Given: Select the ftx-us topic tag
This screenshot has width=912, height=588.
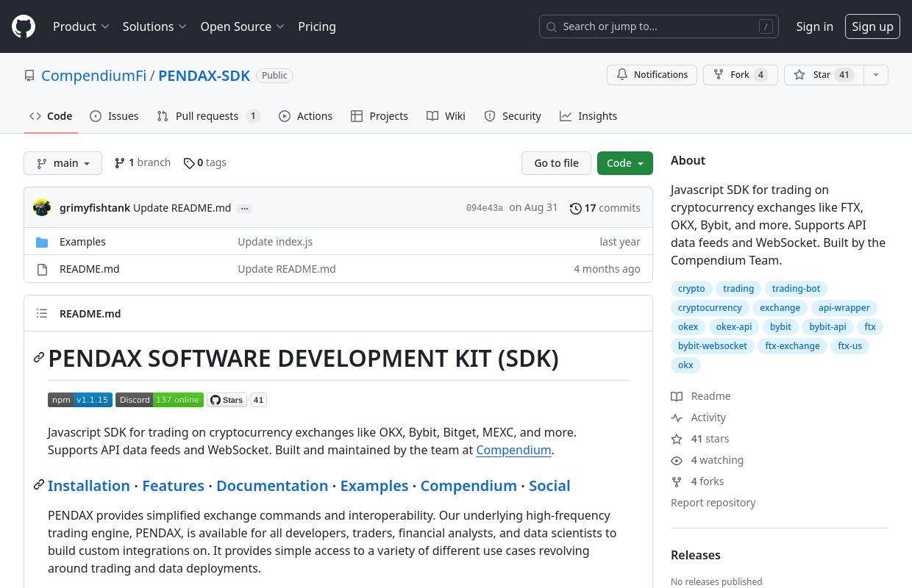Looking at the screenshot, I should 850,346.
